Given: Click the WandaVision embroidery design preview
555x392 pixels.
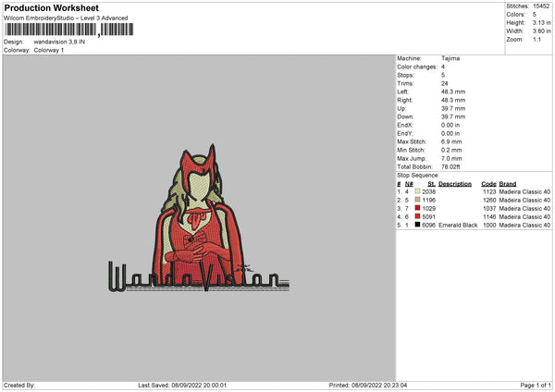Looking at the screenshot, I should [x=199, y=218].
